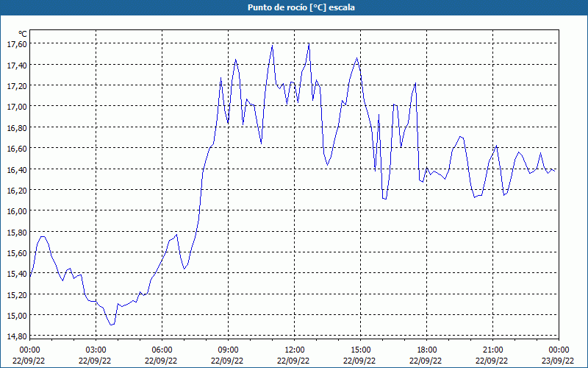Select the y-axis value "15,80"
Image resolution: width=588 pixels, height=368 pixels.
pyautogui.click(x=17, y=232)
